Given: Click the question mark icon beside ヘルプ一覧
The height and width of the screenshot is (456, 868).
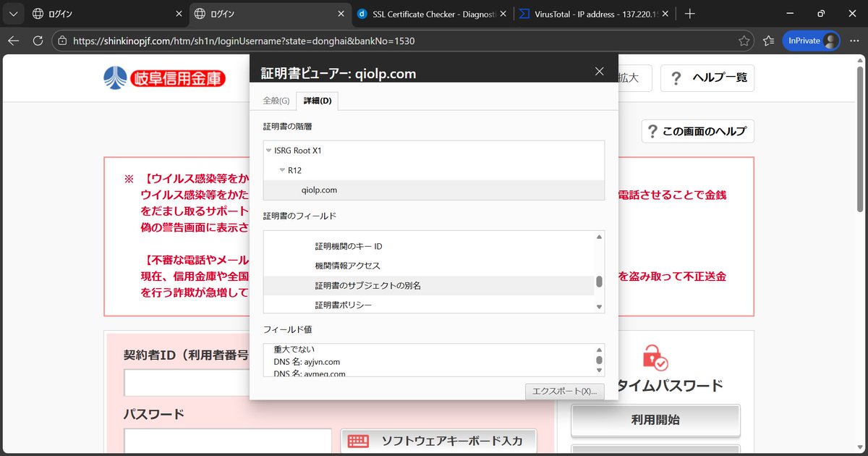Looking at the screenshot, I should click(x=676, y=78).
